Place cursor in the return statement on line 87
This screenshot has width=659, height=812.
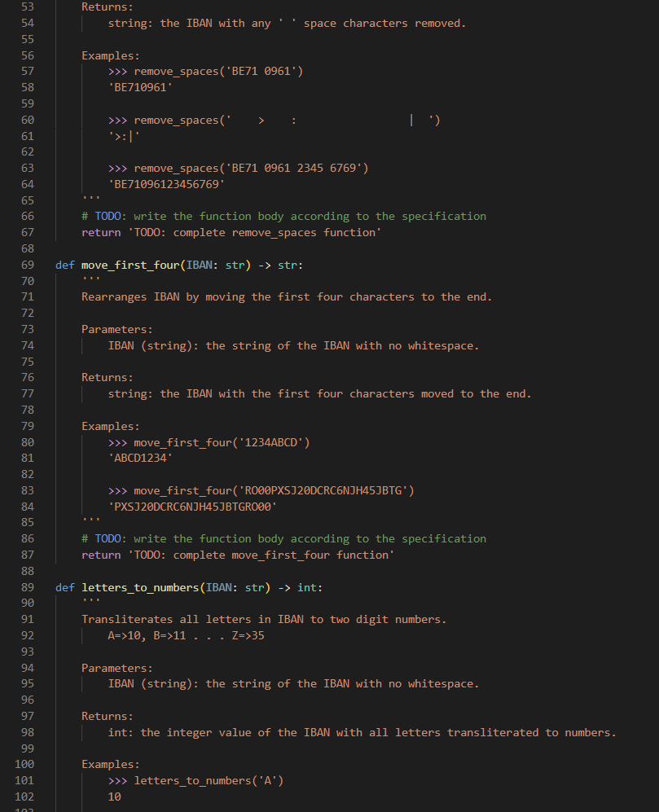236,555
